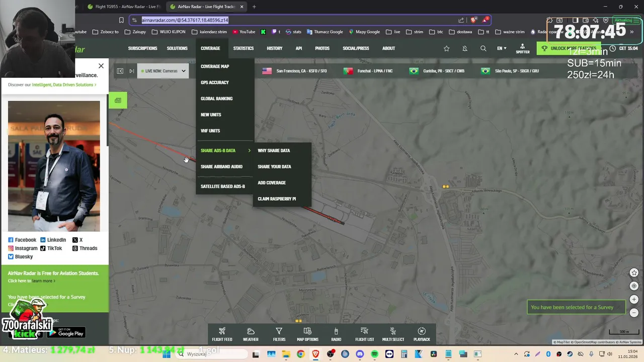Open the Subscriptions menu
The width and height of the screenshot is (644, 362).
142,48
